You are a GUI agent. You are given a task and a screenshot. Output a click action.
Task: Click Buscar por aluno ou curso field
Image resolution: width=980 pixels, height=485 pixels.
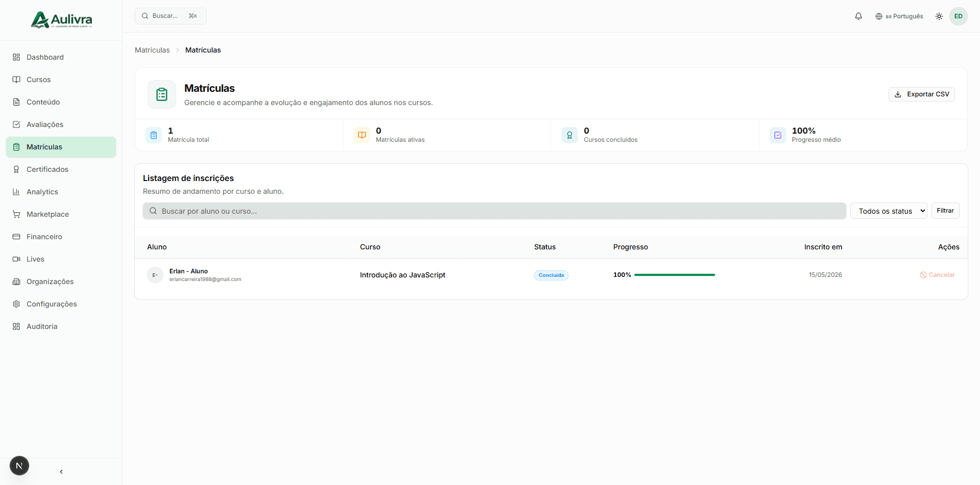pyautogui.click(x=494, y=211)
